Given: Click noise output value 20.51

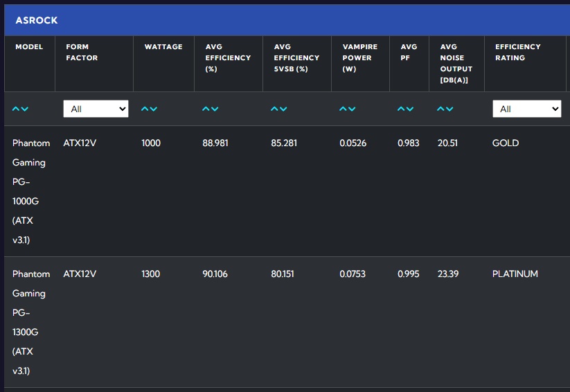Looking at the screenshot, I should point(447,143).
